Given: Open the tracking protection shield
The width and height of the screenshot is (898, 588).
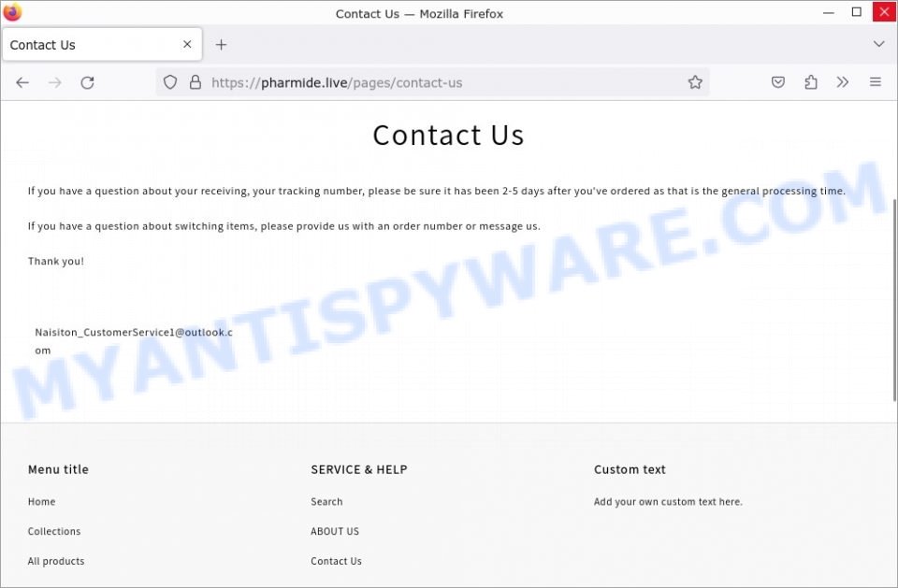Looking at the screenshot, I should pos(170,82).
